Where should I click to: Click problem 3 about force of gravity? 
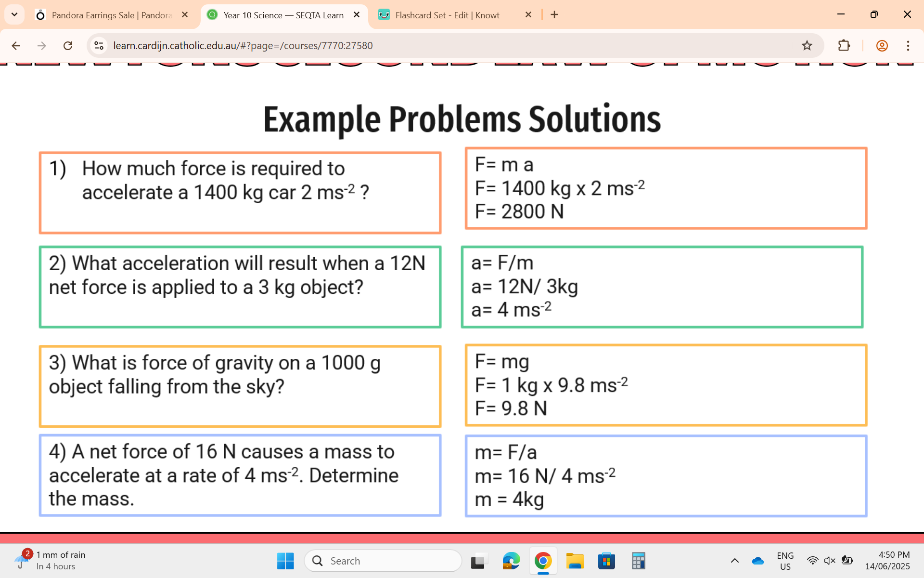click(240, 386)
